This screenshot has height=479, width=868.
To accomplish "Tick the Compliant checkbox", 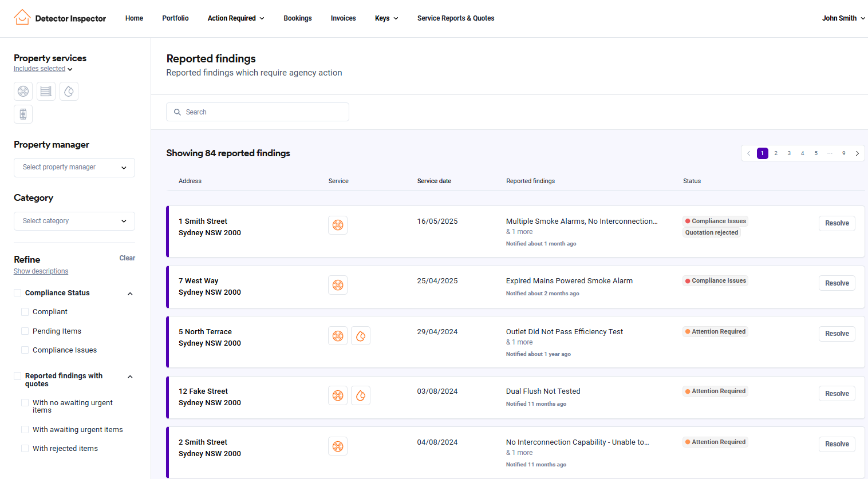I will point(25,312).
